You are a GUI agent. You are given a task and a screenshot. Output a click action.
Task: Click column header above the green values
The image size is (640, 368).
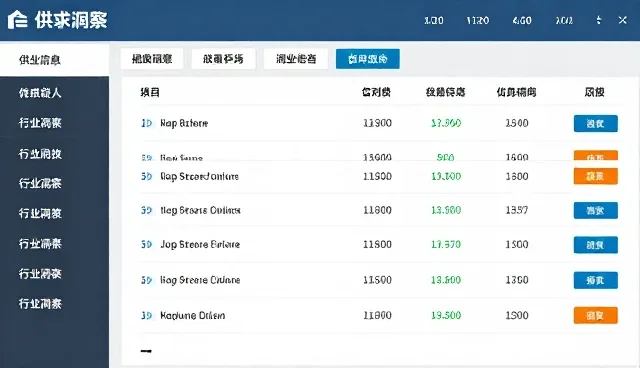(445, 92)
